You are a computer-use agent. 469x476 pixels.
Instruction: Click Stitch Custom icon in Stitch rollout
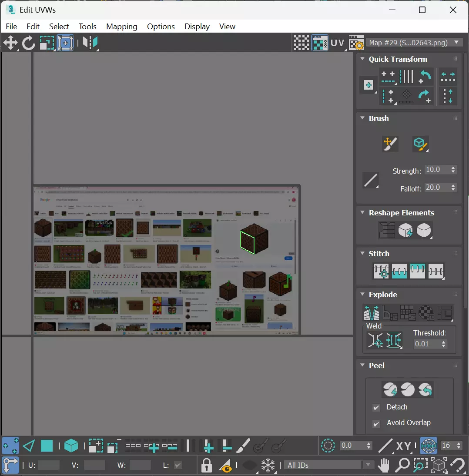click(436, 271)
